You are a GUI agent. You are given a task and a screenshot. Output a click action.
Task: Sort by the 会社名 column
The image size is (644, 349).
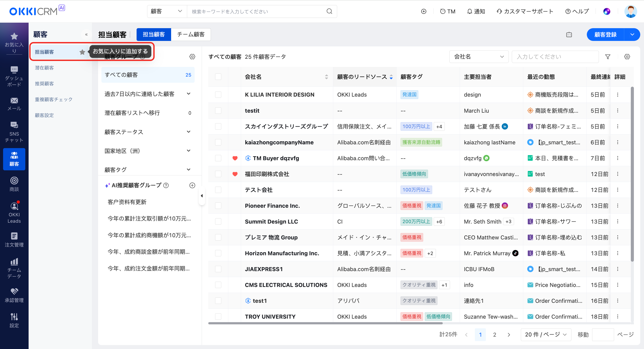click(x=326, y=77)
